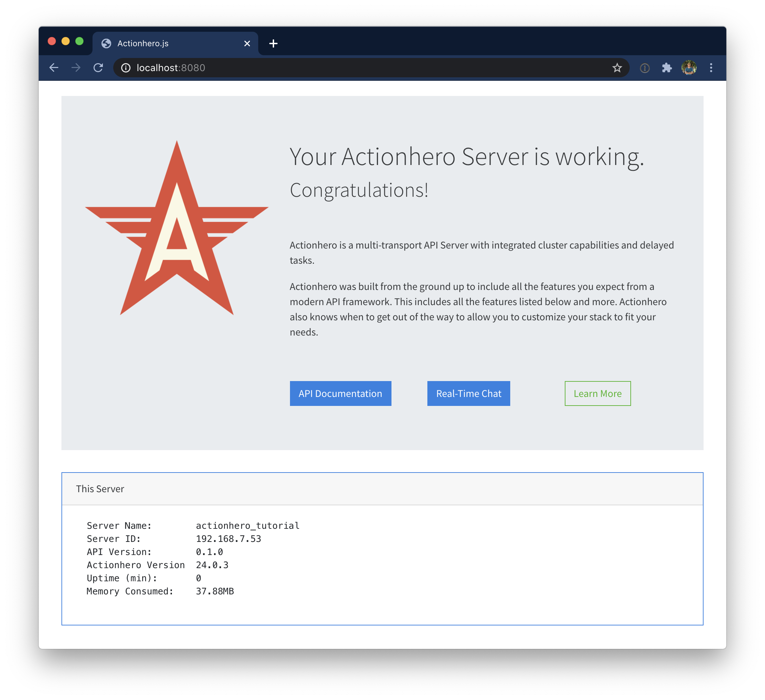Open the Real-Time Chat button
The height and width of the screenshot is (700, 765).
click(469, 393)
